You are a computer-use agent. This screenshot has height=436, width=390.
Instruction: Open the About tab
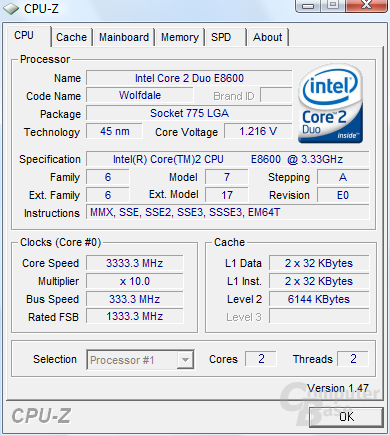(267, 37)
